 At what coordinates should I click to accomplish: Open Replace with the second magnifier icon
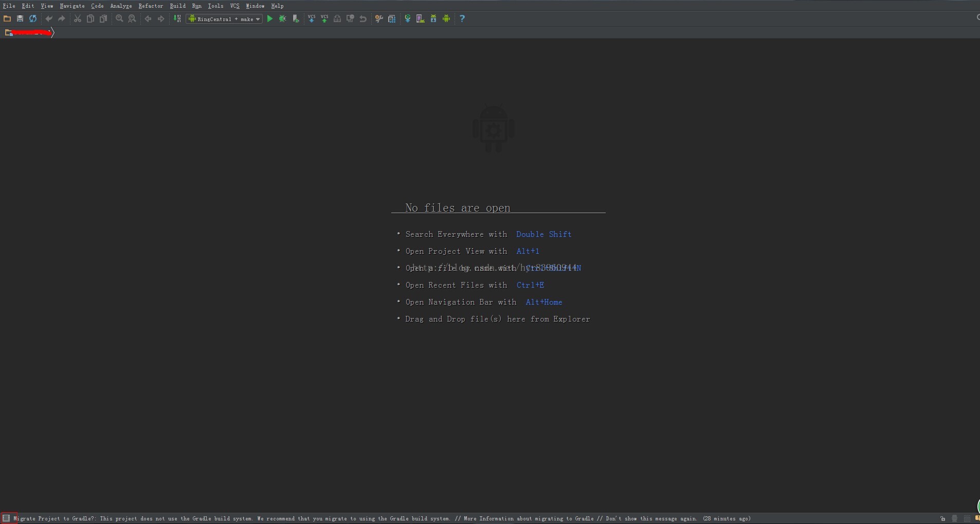click(132, 18)
